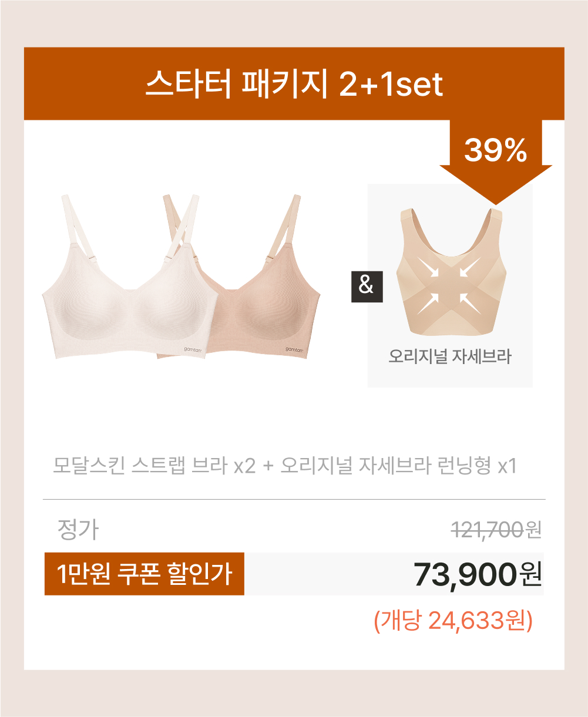Click the 오리지널 자세브라 label
The image size is (588, 717).
coord(450,356)
